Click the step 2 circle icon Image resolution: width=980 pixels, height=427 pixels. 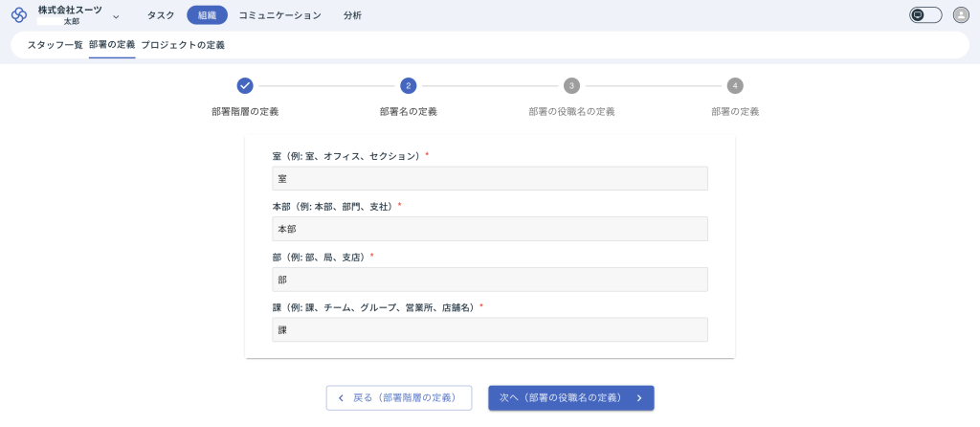tap(409, 85)
